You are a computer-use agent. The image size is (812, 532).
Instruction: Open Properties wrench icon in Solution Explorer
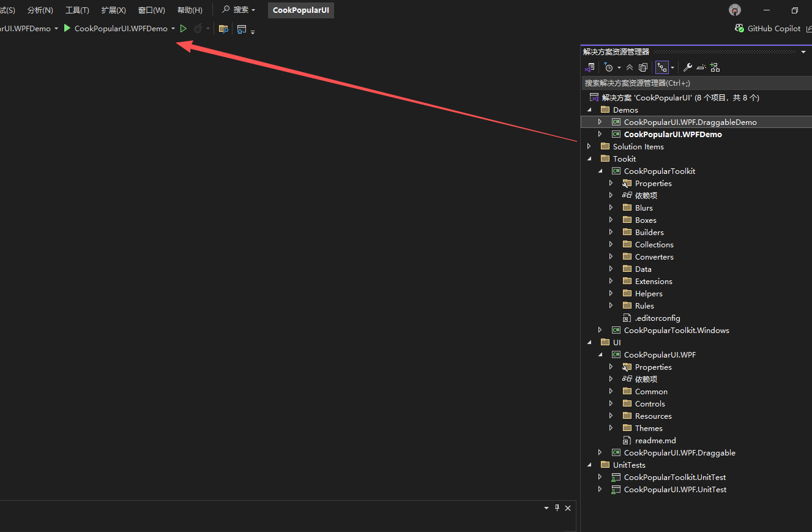[x=687, y=67]
